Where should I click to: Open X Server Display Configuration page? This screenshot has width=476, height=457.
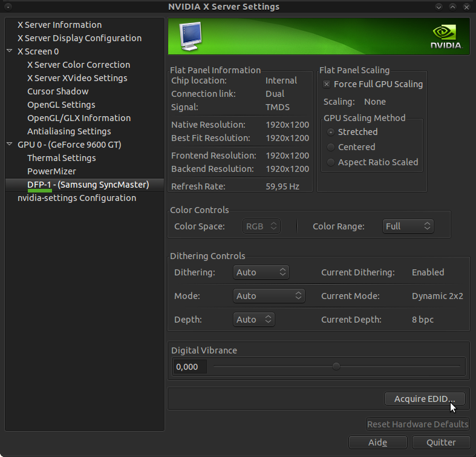80,38
